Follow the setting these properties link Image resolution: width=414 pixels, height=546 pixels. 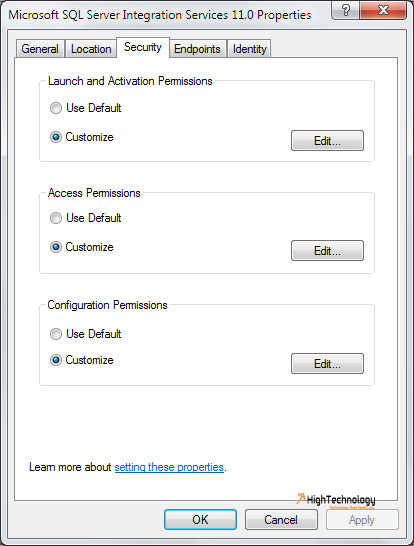click(169, 467)
